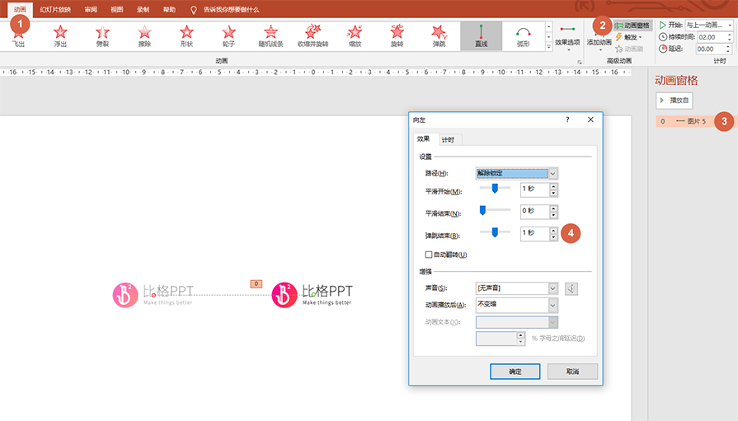Choose the 擦除 (Wipe) animation effect

tap(144, 36)
